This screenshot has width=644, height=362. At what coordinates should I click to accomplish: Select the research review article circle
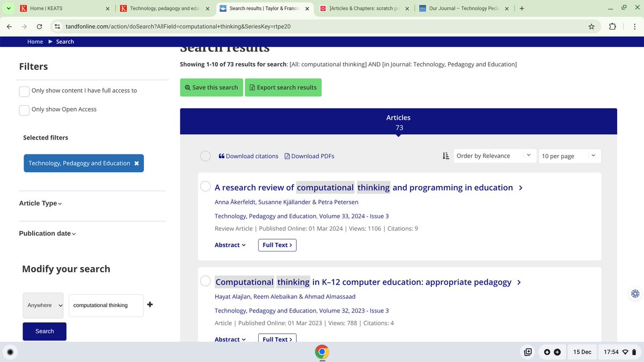pos(206,187)
